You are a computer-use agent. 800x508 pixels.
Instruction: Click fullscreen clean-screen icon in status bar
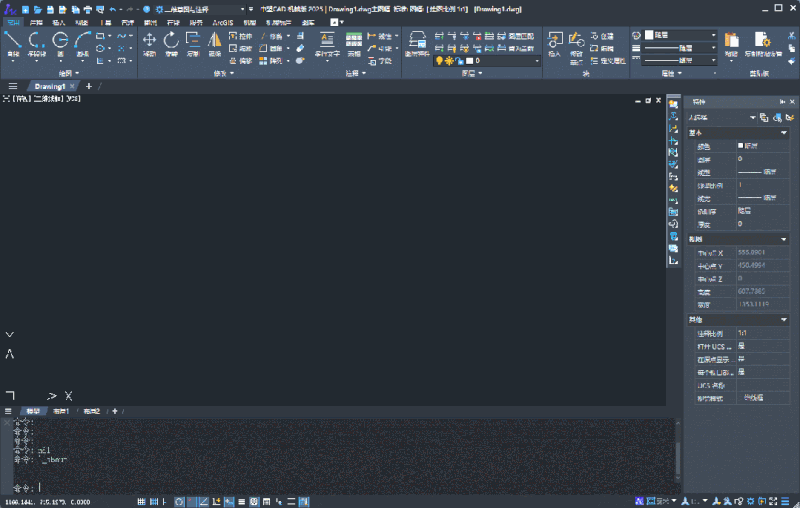click(x=773, y=502)
